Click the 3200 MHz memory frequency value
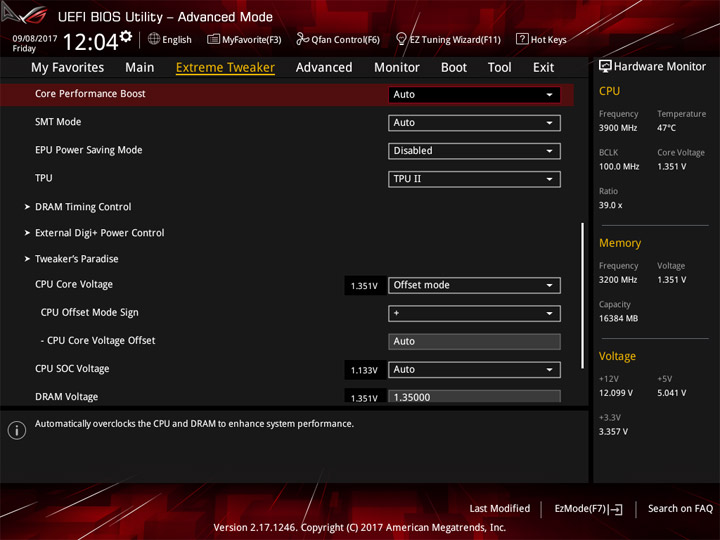 click(x=618, y=280)
